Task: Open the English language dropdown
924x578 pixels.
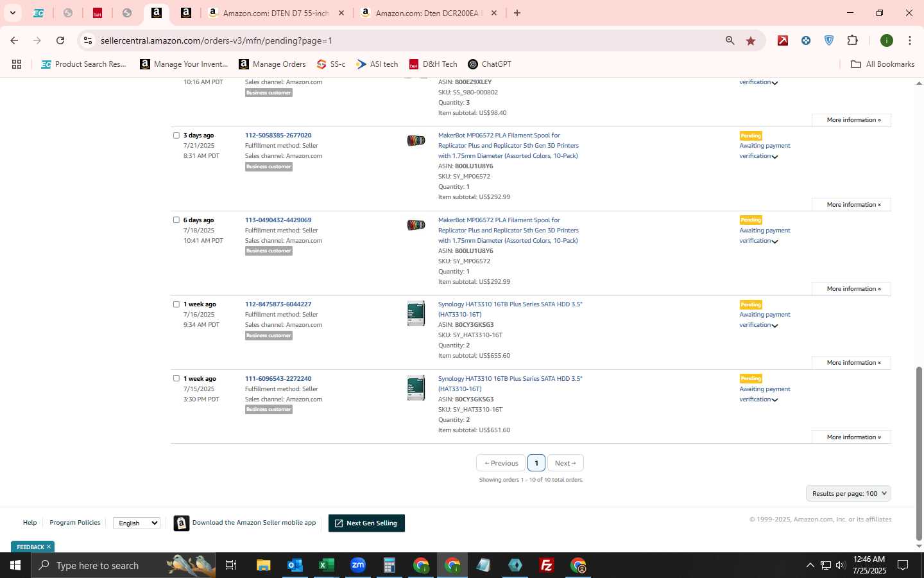Action: click(x=137, y=523)
